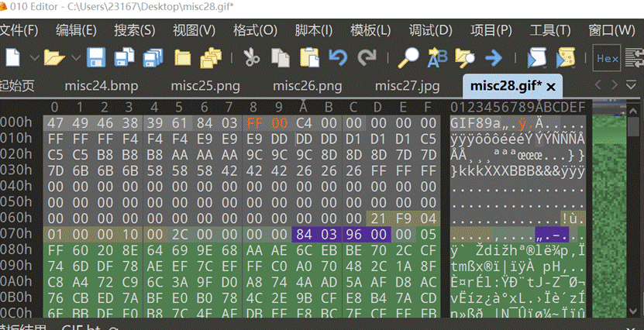Click the scroll up arrow of hex view

click(x=633, y=110)
